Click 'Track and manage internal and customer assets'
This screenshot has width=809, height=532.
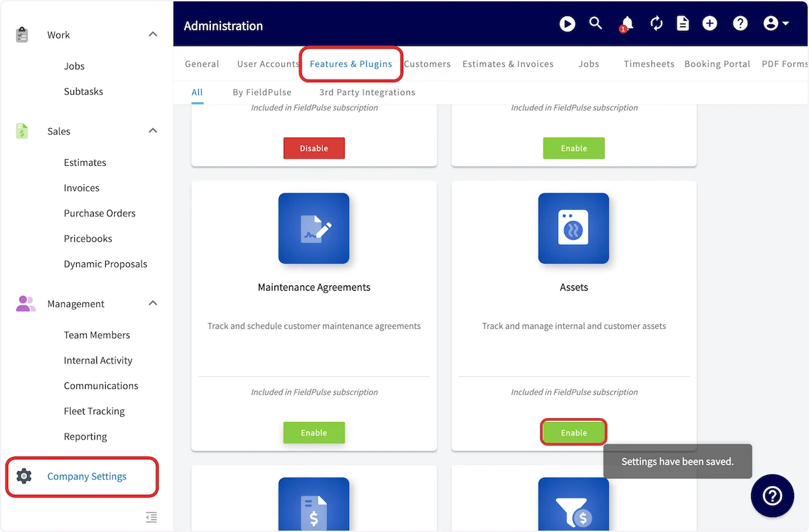click(574, 326)
